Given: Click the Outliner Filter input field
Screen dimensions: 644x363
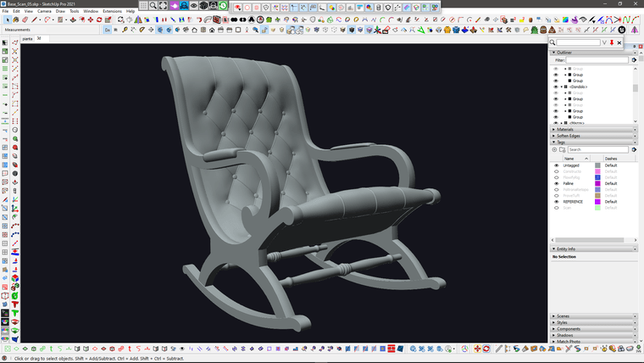Looking at the screenshot, I should click(x=597, y=60).
